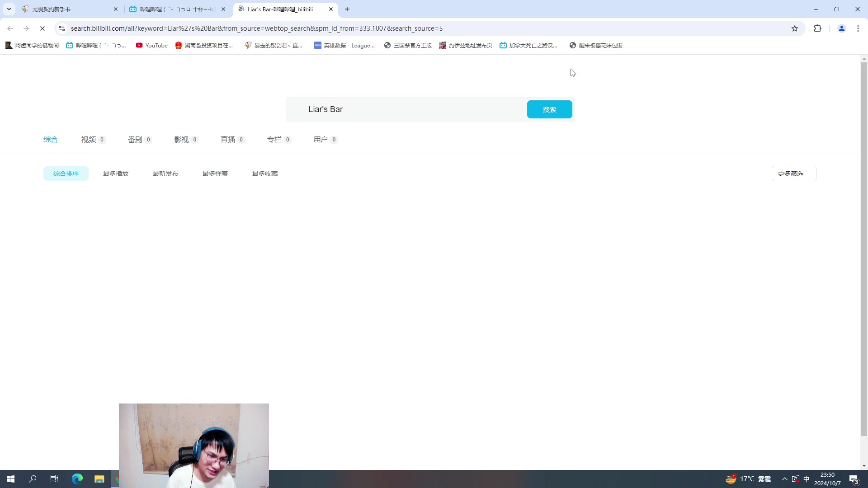
Task: Switch sorting to 最多播放
Action: click(x=115, y=173)
